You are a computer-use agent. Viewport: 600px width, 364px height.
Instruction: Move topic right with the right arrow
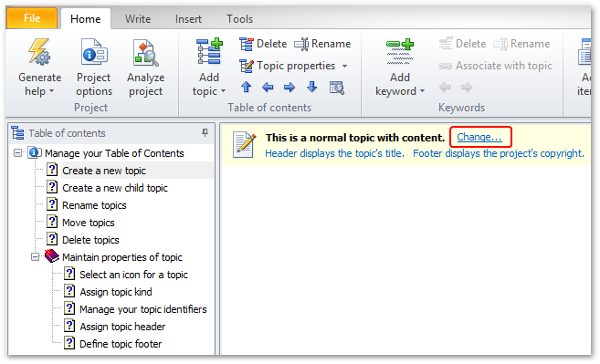pos(289,88)
